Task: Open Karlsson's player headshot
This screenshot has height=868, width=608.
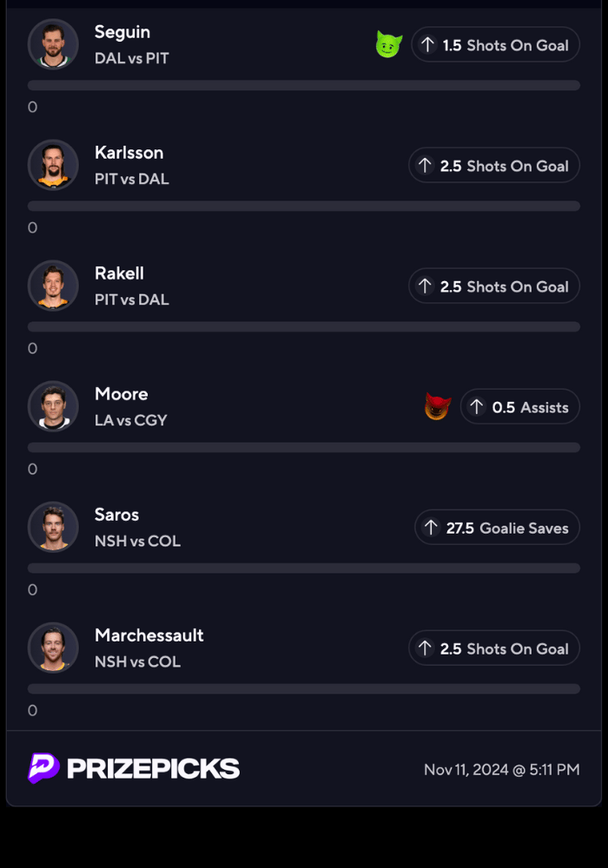Action: tap(53, 165)
